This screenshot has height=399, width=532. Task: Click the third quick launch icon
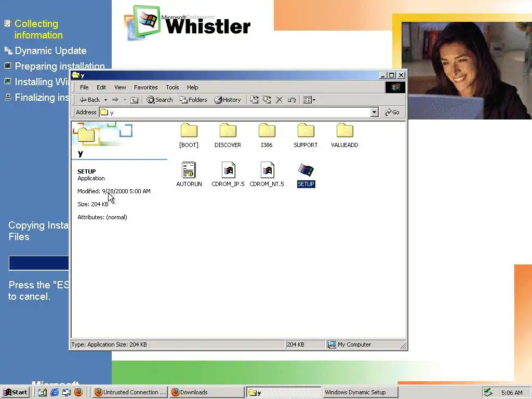point(66,392)
